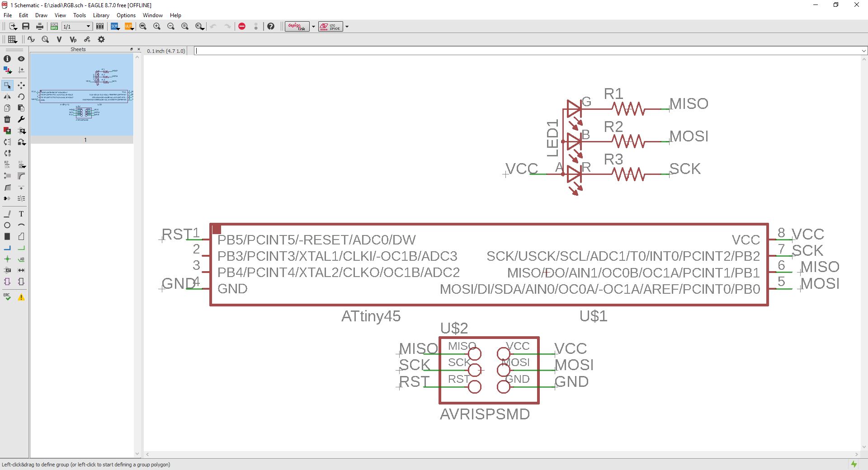
Task: Open the Grid settings dropdown icon
Action: pos(13,39)
